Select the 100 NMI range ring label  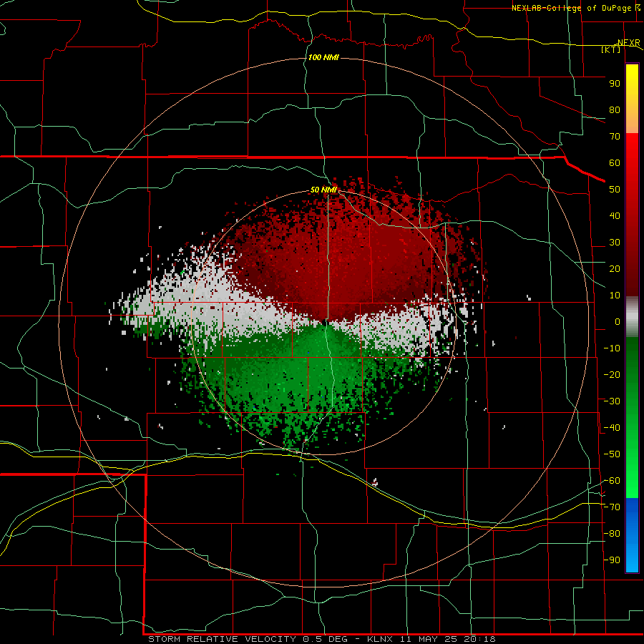click(x=323, y=57)
